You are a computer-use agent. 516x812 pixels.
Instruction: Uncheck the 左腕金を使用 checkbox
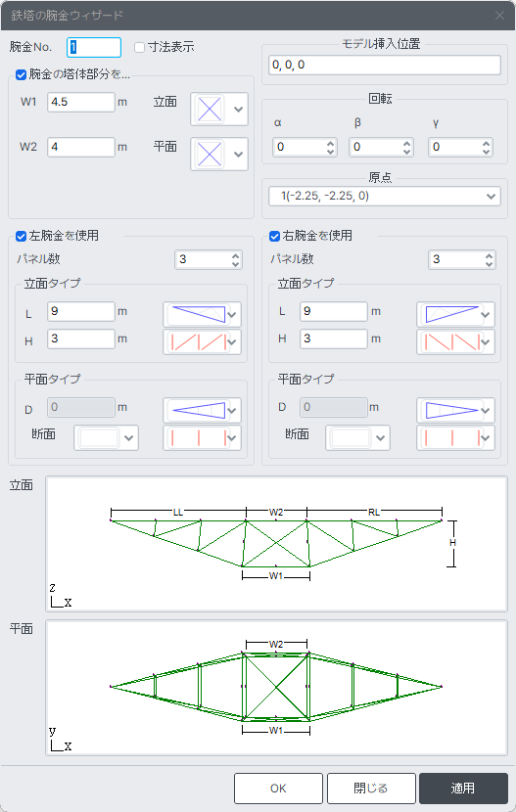(22, 236)
